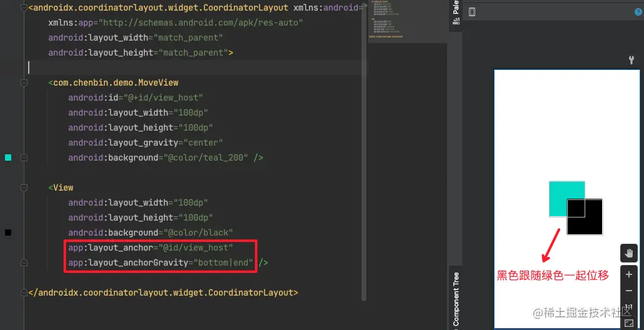Screen dimensions: 644x330
Task: Click the zoom-to-fit screen icon
Action: click(629, 323)
